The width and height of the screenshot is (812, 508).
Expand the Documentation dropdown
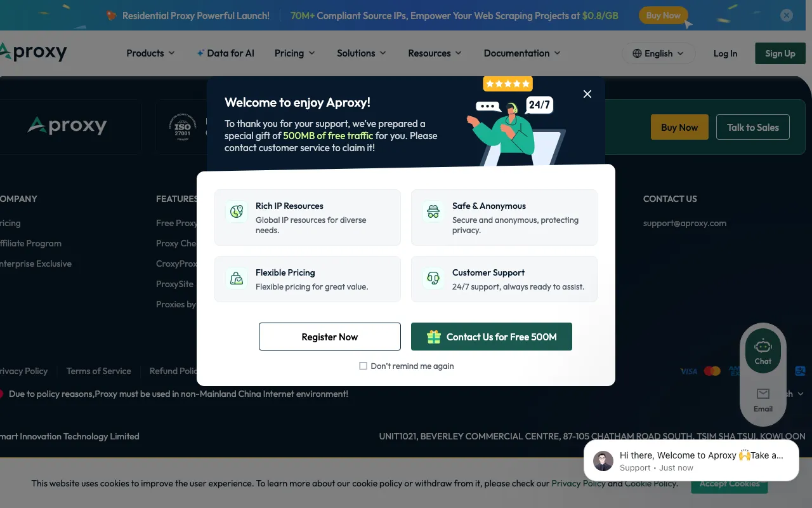(x=522, y=53)
